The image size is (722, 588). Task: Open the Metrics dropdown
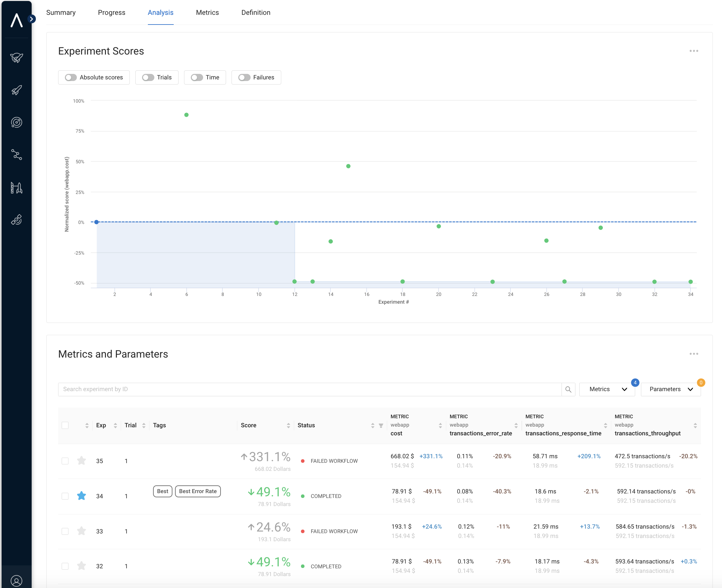(607, 389)
